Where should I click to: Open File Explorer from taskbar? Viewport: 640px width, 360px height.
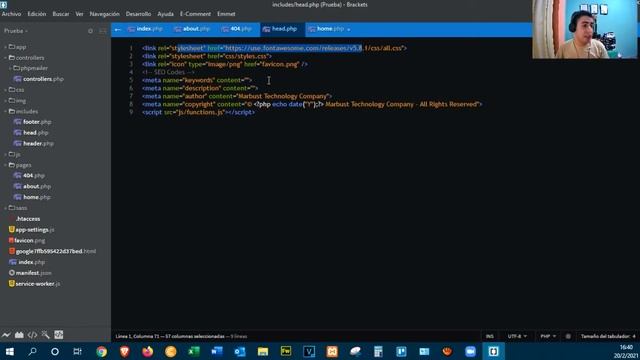[263, 351]
